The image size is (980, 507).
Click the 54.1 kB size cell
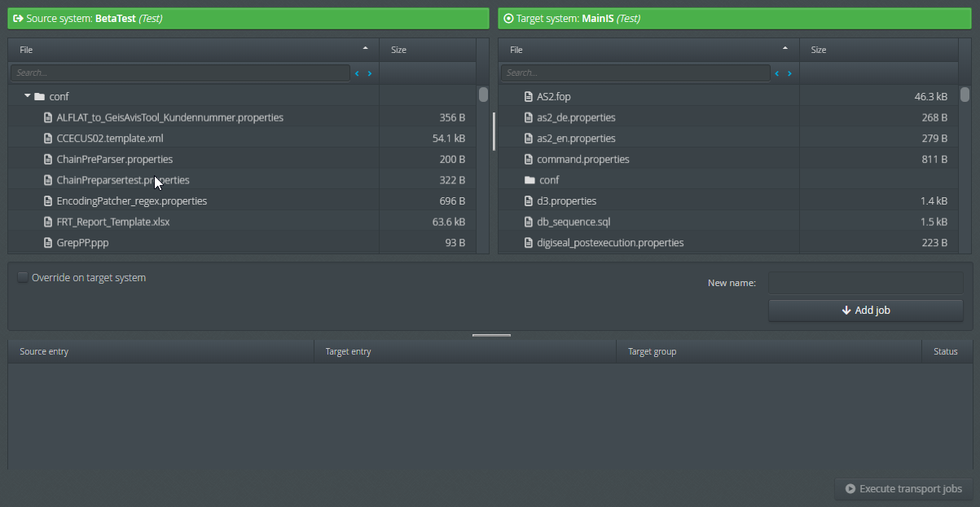[x=428, y=139]
